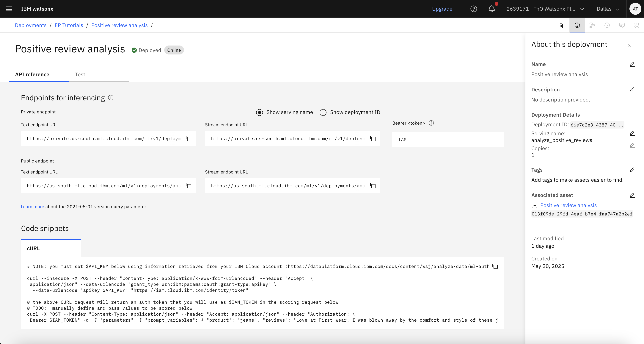Copy the private Text endpoint URL
The width and height of the screenshot is (644, 344).
pyautogui.click(x=189, y=139)
